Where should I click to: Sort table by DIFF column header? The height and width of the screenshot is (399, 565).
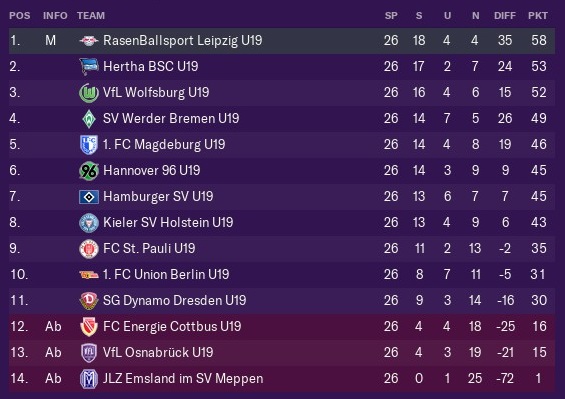pyautogui.click(x=504, y=15)
